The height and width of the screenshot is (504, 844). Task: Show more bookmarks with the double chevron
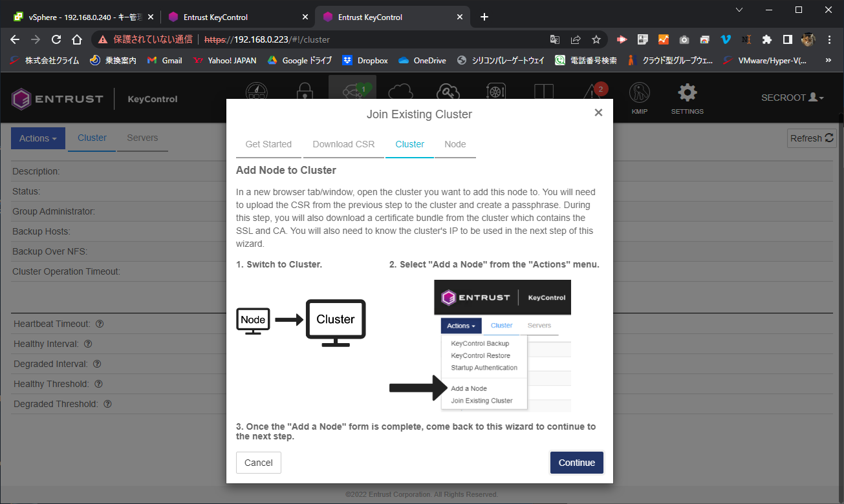tap(828, 60)
